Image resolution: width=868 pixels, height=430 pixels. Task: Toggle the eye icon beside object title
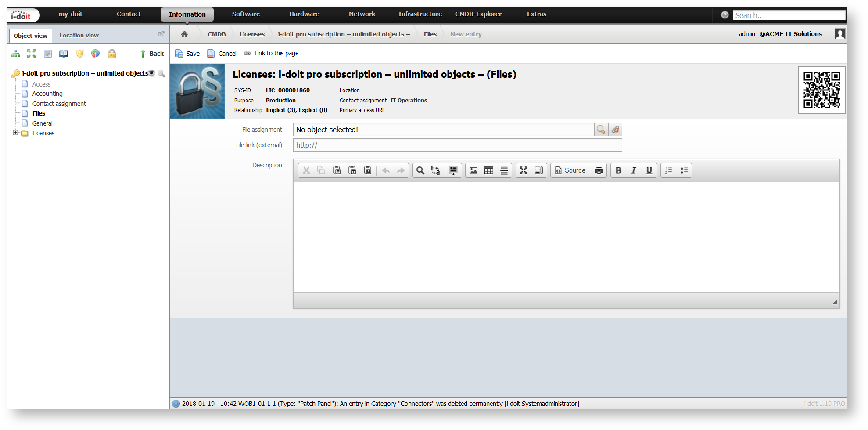point(152,73)
